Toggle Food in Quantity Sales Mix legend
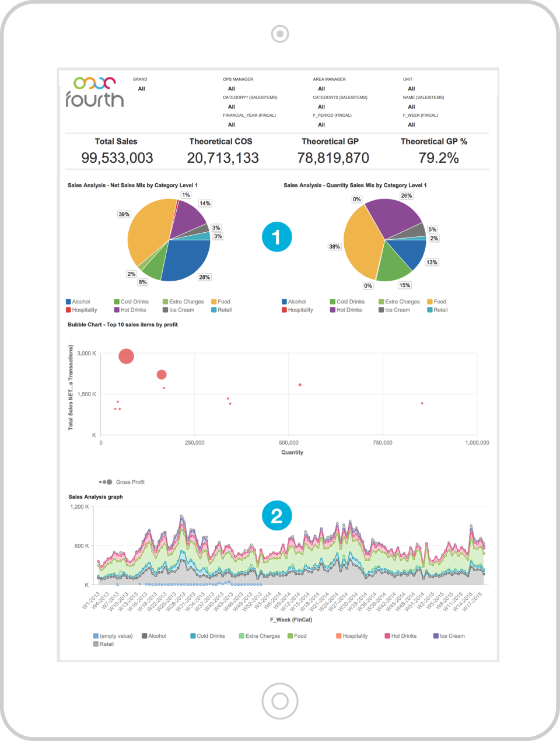The width and height of the screenshot is (560, 741). (x=436, y=302)
